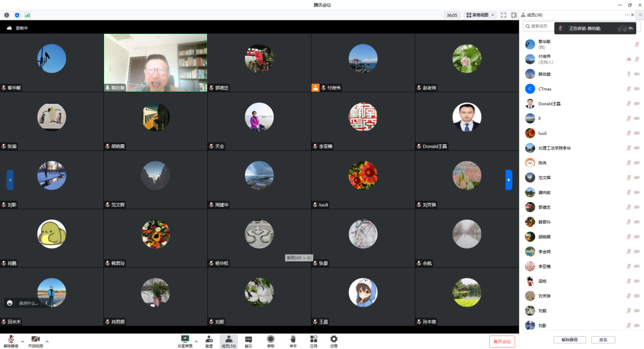The image size is (644, 349).
Task: Expand share screen options arrow
Action: [196, 341]
